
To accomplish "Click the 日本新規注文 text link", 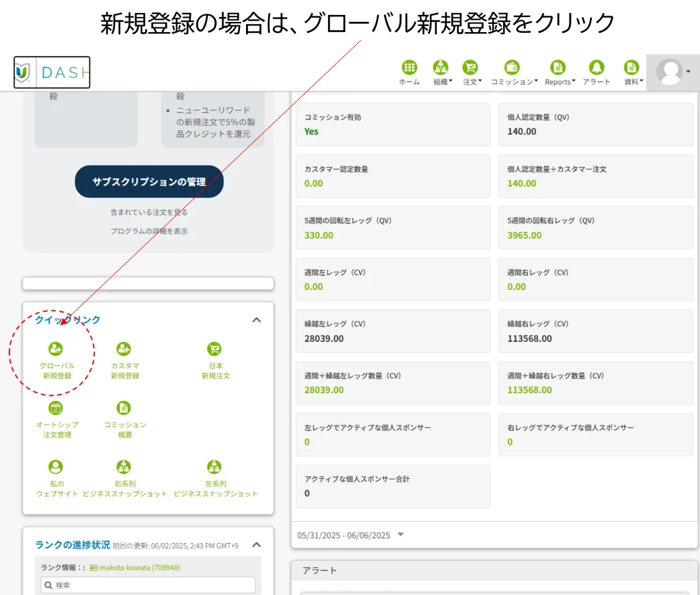I will [215, 371].
